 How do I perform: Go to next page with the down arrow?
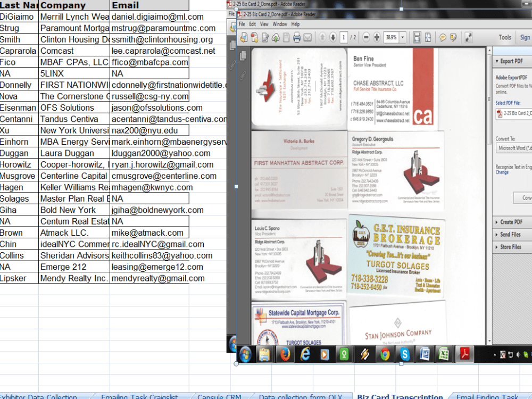pyautogui.click(x=333, y=37)
